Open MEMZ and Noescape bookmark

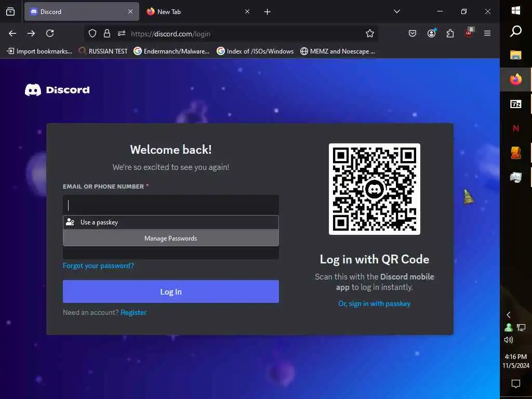(x=338, y=51)
